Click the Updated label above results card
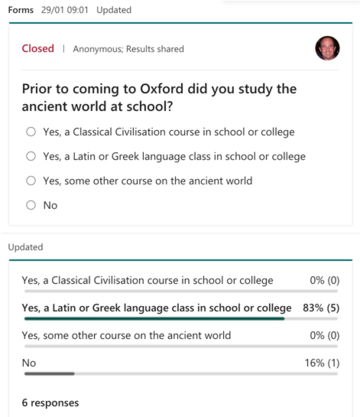Viewport: 360px width, 417px height. click(26, 247)
